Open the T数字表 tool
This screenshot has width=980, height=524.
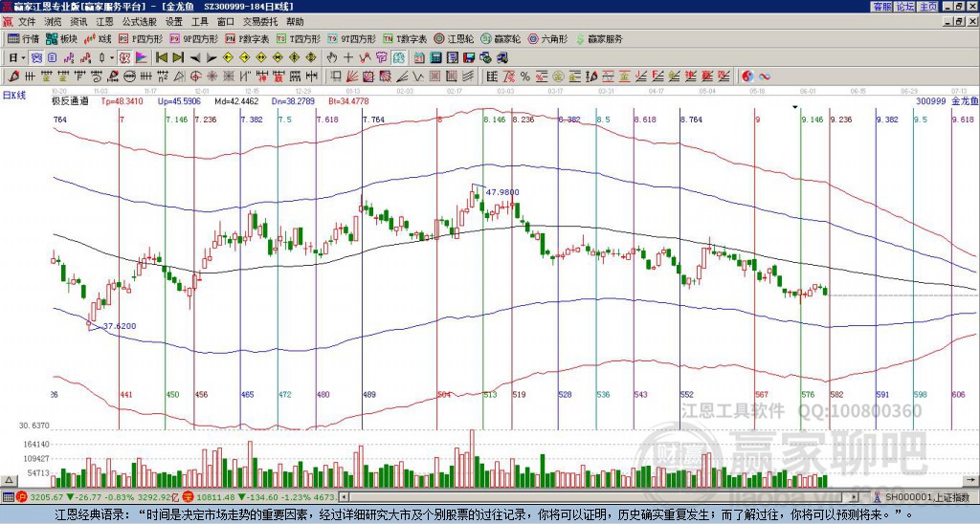[405, 38]
